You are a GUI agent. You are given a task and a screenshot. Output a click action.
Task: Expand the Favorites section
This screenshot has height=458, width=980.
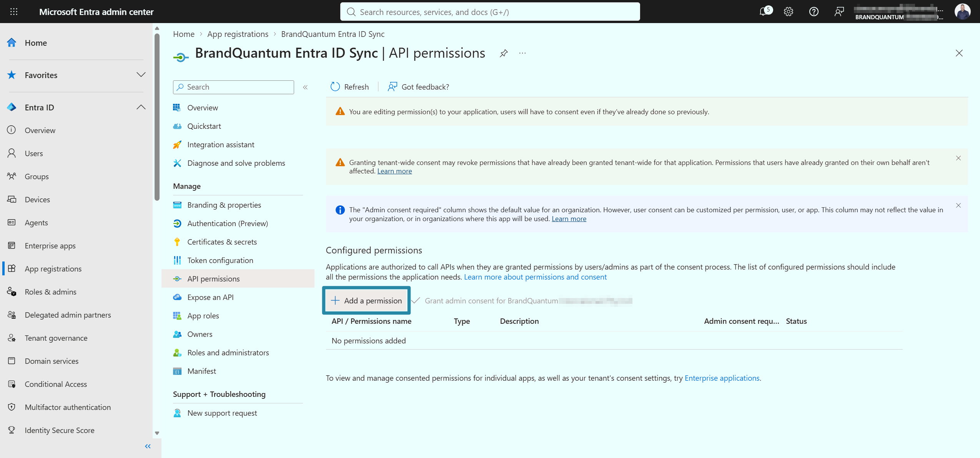click(x=141, y=75)
